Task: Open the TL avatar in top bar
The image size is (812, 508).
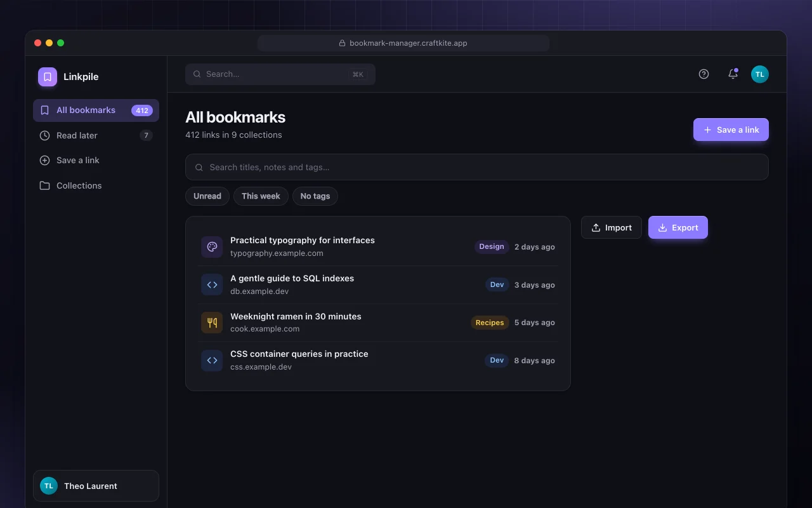Action: point(760,74)
